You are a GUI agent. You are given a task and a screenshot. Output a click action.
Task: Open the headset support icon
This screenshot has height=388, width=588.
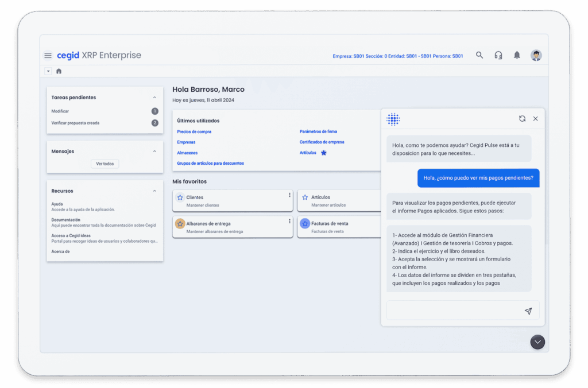(498, 55)
